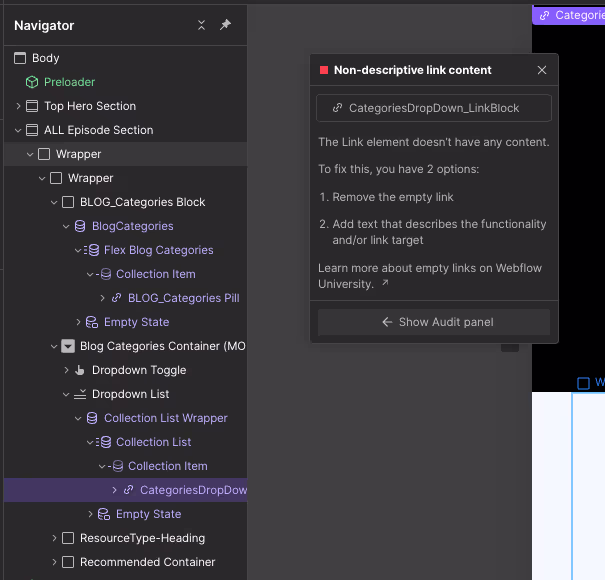Click the Recommended Container div icon
This screenshot has height=580, width=605.
point(68,562)
